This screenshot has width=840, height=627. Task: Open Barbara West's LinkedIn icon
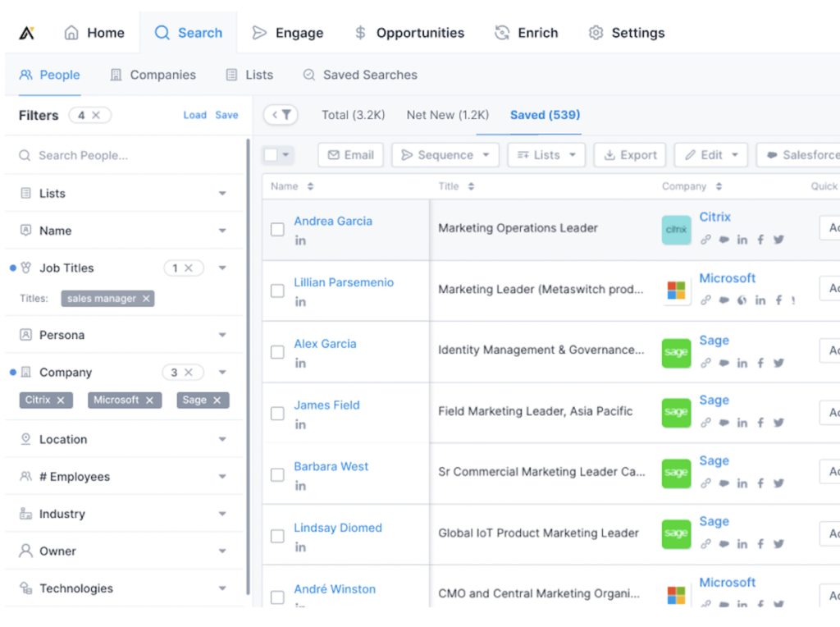[300, 486]
